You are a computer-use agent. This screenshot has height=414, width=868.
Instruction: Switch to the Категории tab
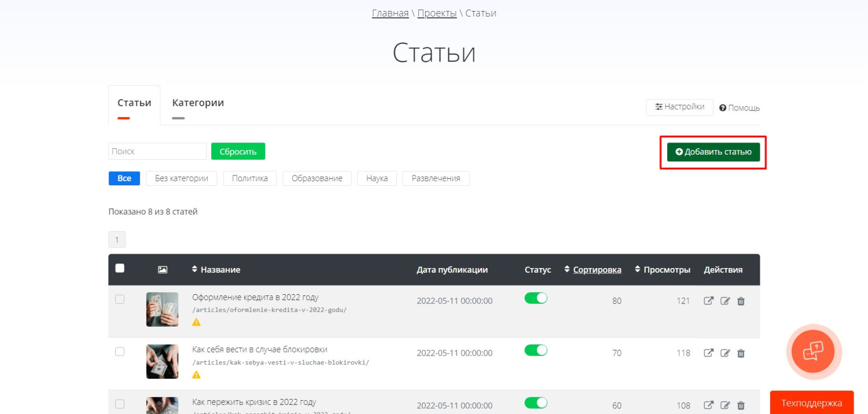pos(198,103)
